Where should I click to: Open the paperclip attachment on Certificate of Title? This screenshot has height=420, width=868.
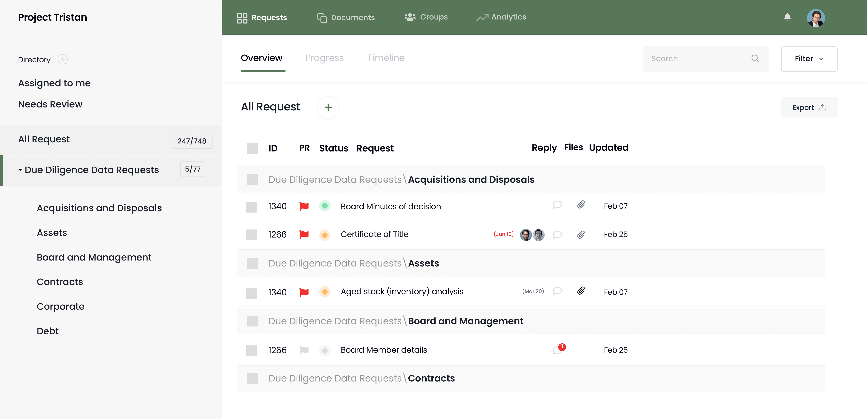pyautogui.click(x=581, y=234)
